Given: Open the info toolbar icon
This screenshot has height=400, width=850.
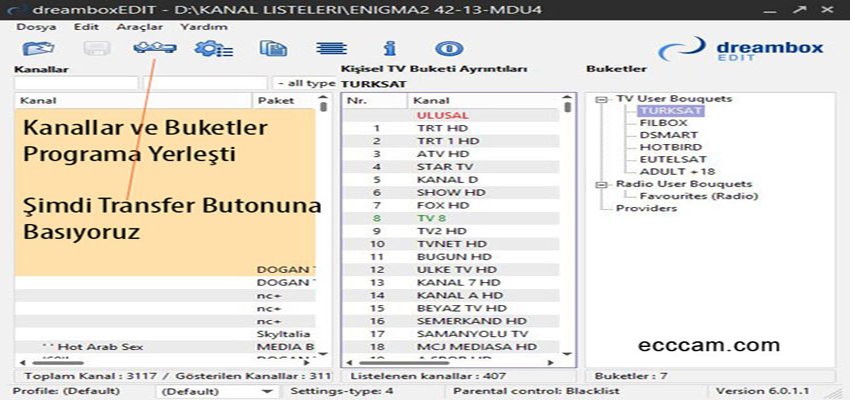Looking at the screenshot, I should tap(389, 49).
